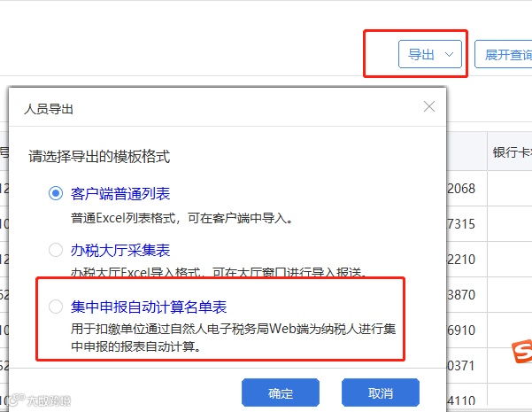Click the 普通Excel列表格式 description text
Image resolution: width=532 pixels, height=412 pixels.
click(x=181, y=218)
